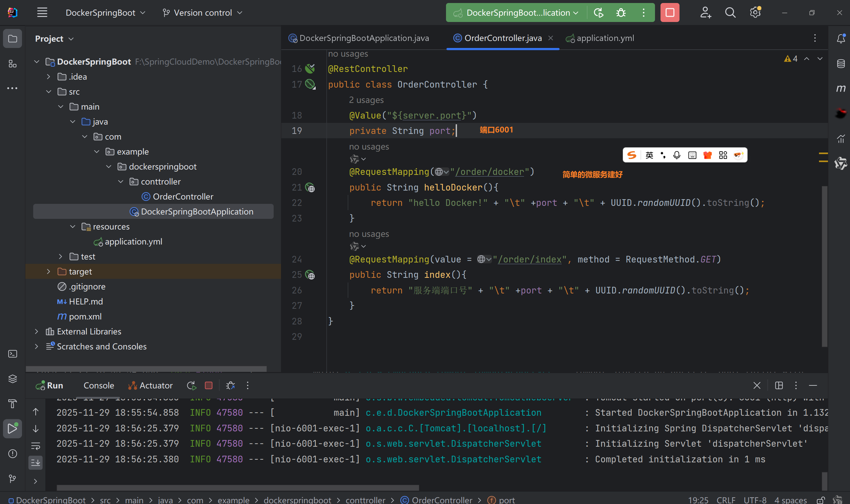The width and height of the screenshot is (850, 504).
Task: Stop the running DockerSpringBoot application
Action: 670,13
